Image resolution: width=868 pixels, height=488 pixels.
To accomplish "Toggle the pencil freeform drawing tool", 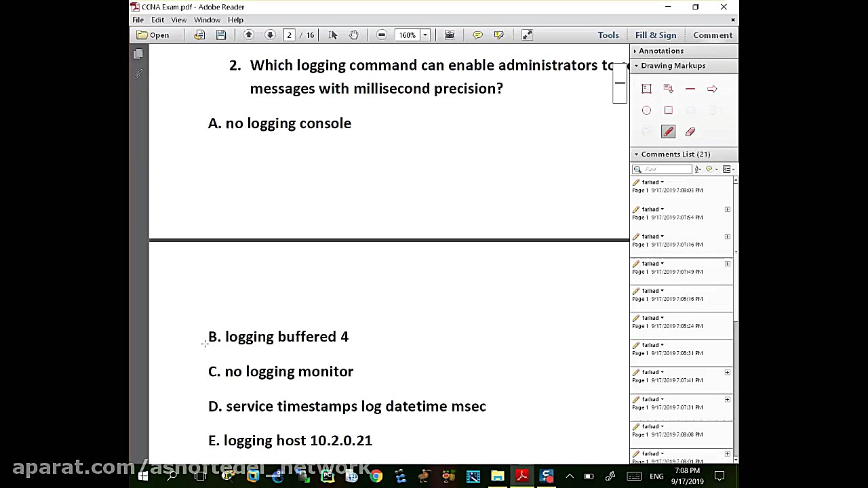I will [668, 132].
